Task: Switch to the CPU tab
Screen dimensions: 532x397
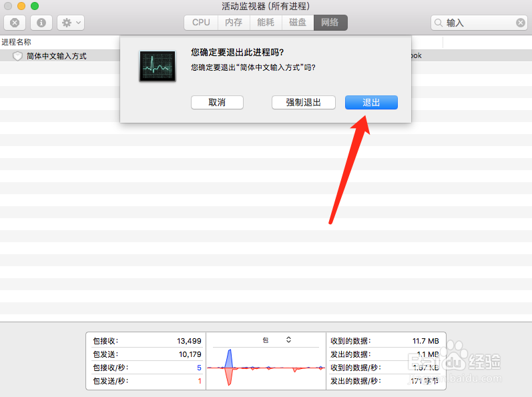Action: tap(201, 23)
